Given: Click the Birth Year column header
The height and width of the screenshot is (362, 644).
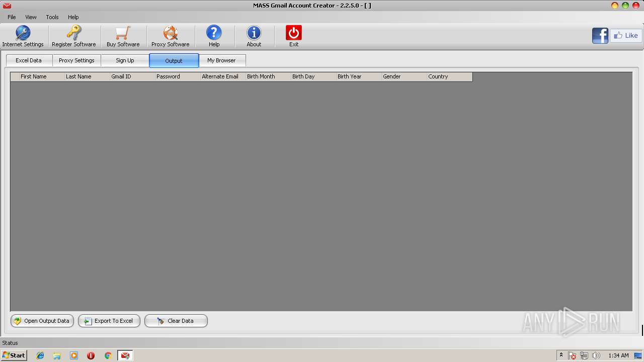Looking at the screenshot, I should 358,76.
